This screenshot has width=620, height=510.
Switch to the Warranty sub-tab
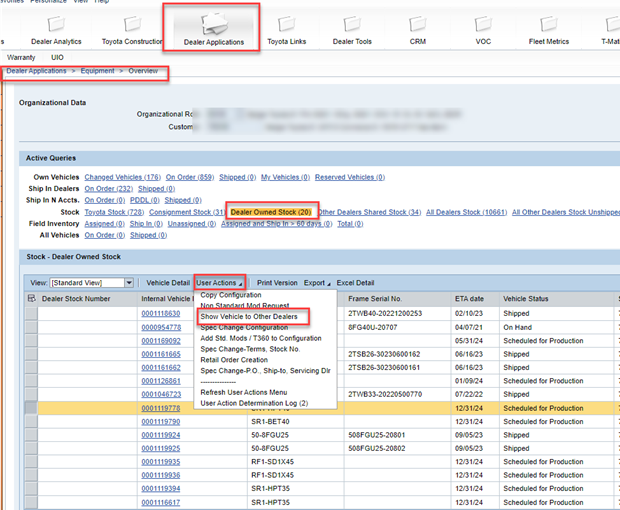pyautogui.click(x=21, y=57)
